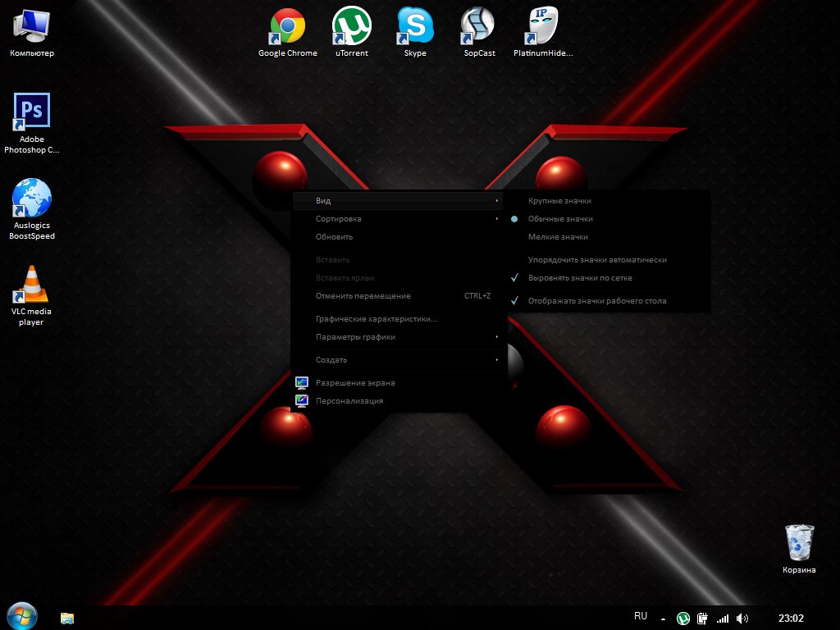Click Разрешение экрана menu entry
Screen dimensions: 840x630
pyautogui.click(x=355, y=383)
